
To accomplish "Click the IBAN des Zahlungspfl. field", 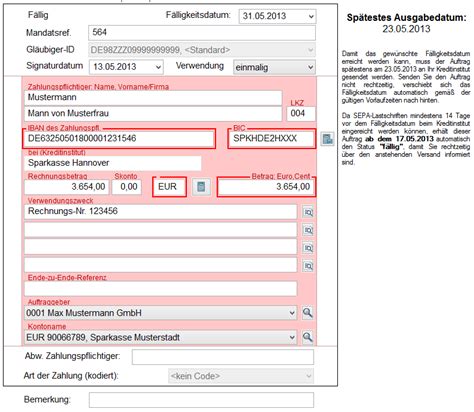I will [x=119, y=139].
